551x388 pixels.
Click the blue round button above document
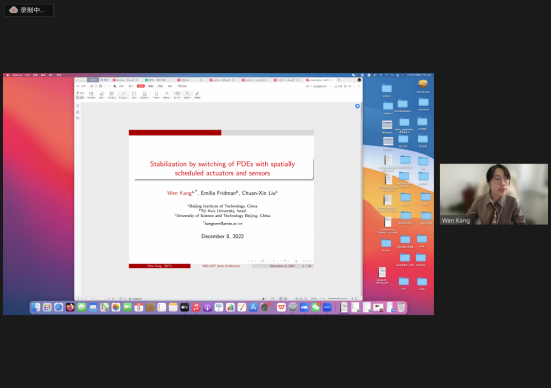357,106
